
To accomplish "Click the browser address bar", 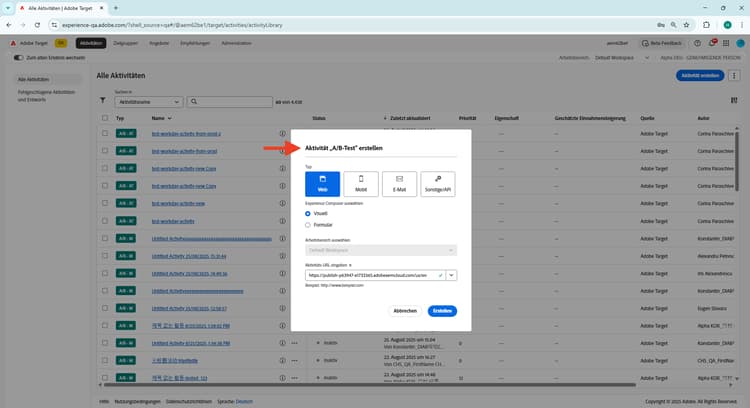I will [x=352, y=25].
